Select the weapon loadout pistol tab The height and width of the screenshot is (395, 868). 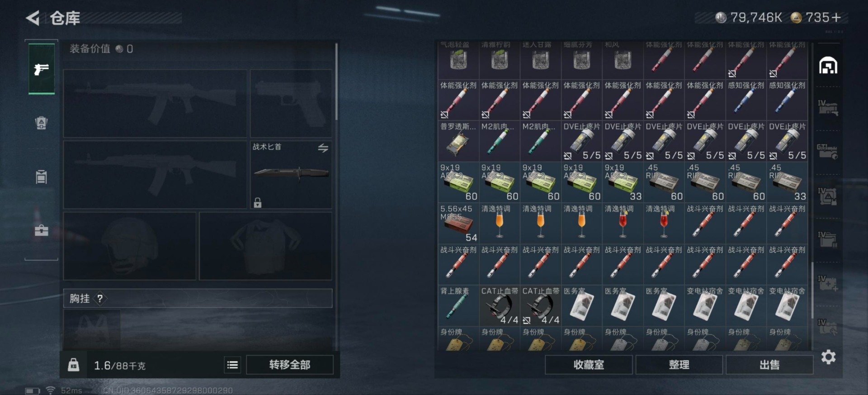tap(42, 69)
